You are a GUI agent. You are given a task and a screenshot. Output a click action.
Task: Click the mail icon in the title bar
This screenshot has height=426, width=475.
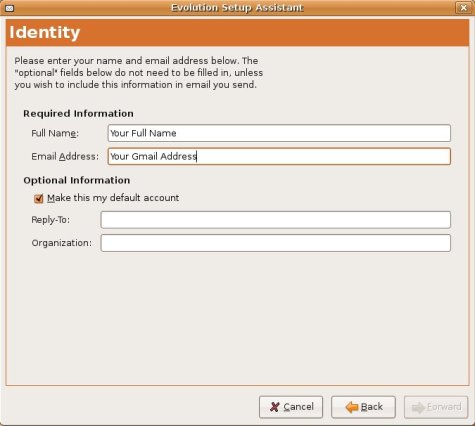10,8
